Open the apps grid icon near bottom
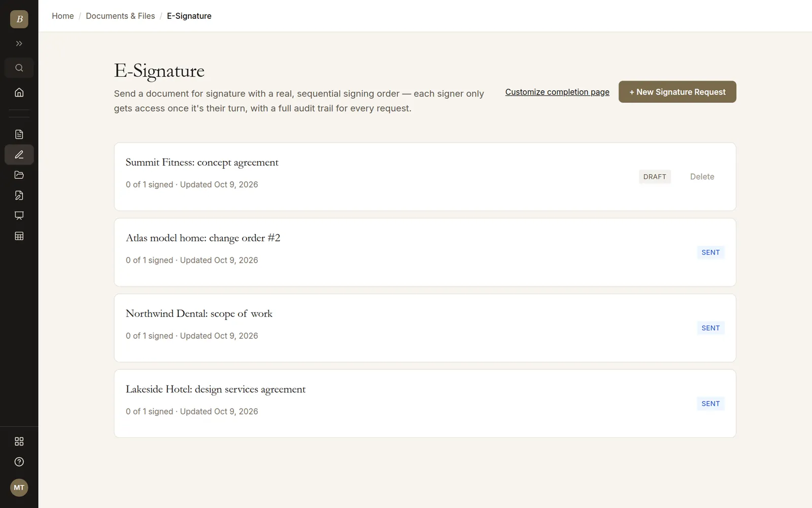This screenshot has width=812, height=508. (19, 441)
